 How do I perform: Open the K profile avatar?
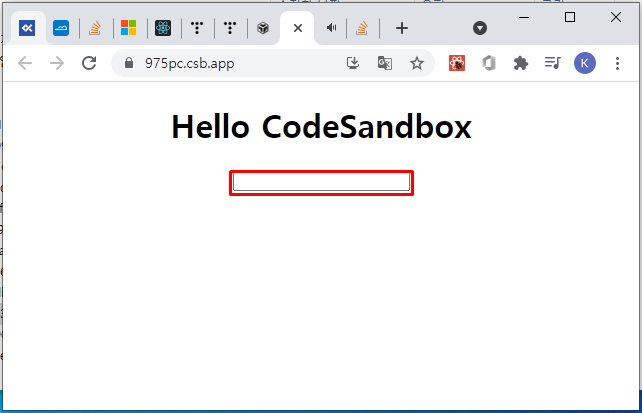coord(585,63)
